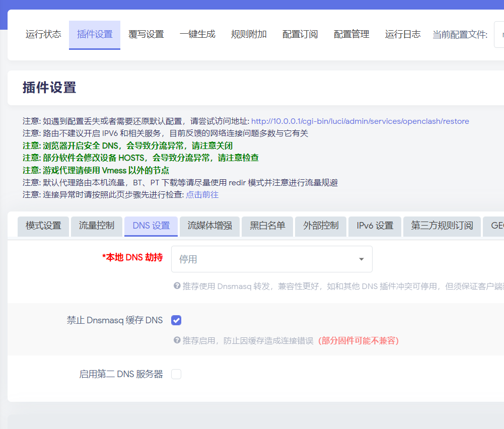Open the 运行状态 tab

tap(43, 34)
